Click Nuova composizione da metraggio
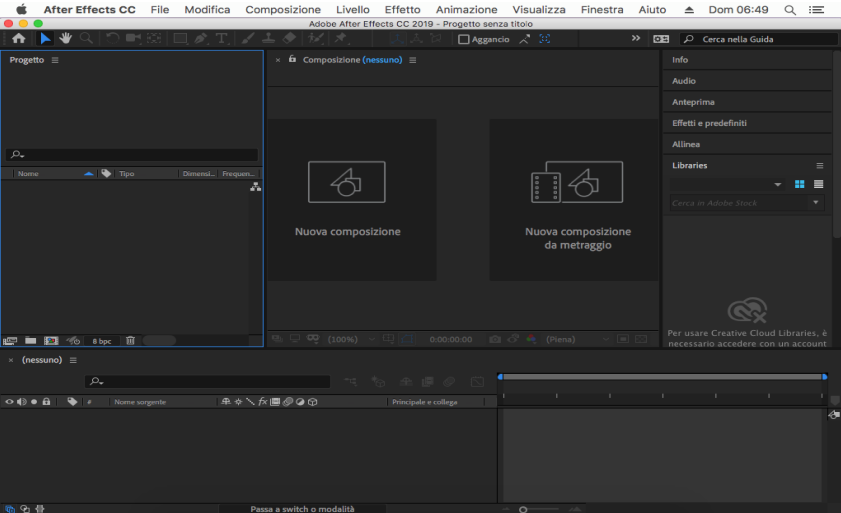The width and height of the screenshot is (841, 513). point(574,200)
